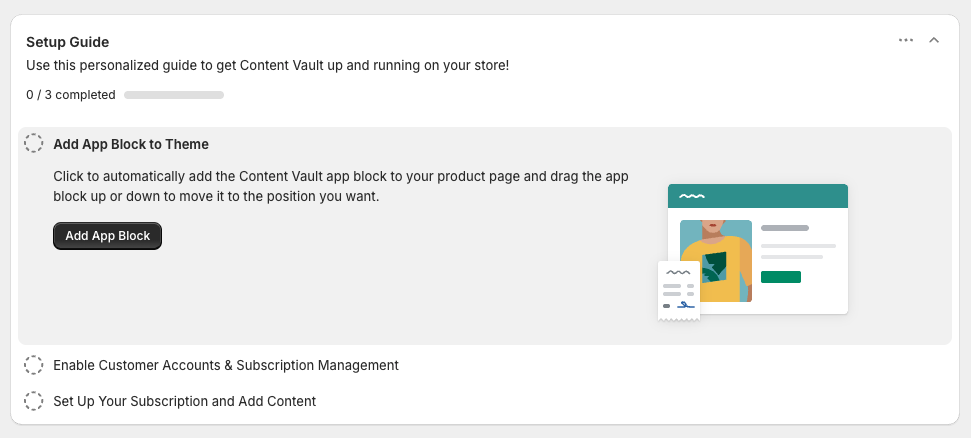Click the personalized guide description text
The image size is (971, 438).
coord(267,66)
